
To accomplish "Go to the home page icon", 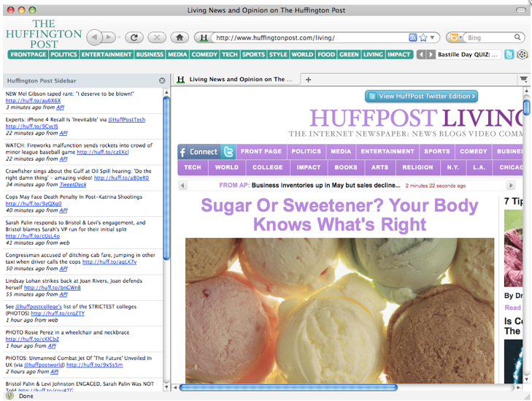I will pyautogui.click(x=180, y=37).
